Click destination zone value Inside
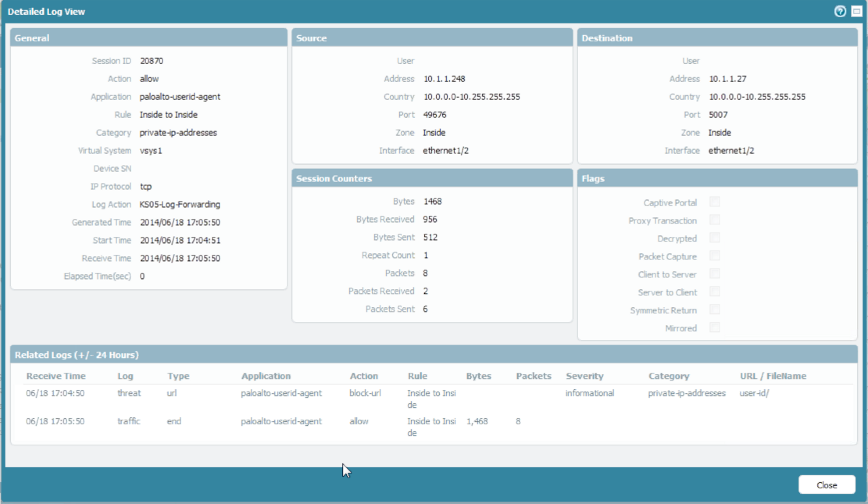Image resolution: width=868 pixels, height=504 pixels. click(720, 132)
